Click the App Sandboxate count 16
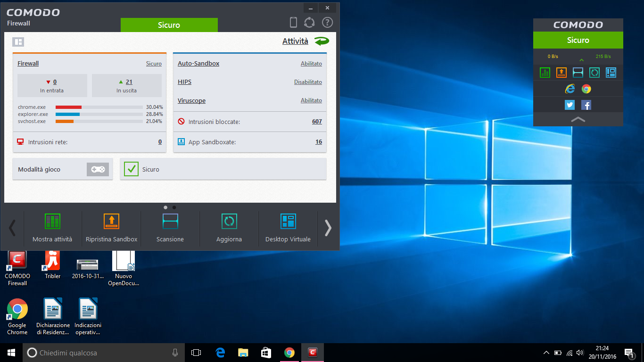Screen dimensions: 644x362 tap(319, 142)
